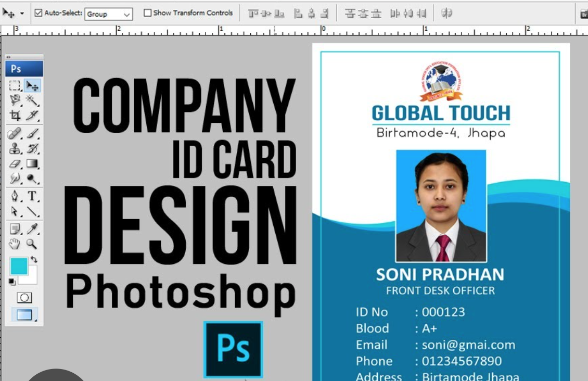Click Distribute Vertical Centers
This screenshot has height=381, width=588.
363,14
